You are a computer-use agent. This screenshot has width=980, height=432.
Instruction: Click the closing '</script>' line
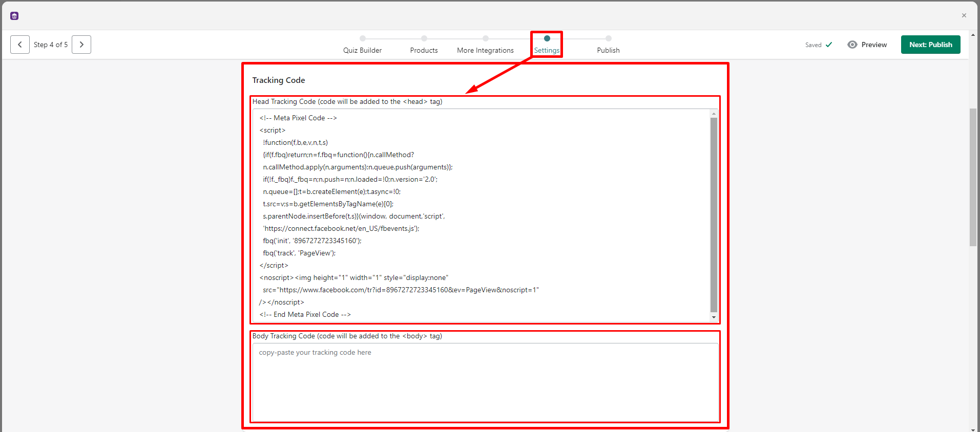click(x=274, y=265)
